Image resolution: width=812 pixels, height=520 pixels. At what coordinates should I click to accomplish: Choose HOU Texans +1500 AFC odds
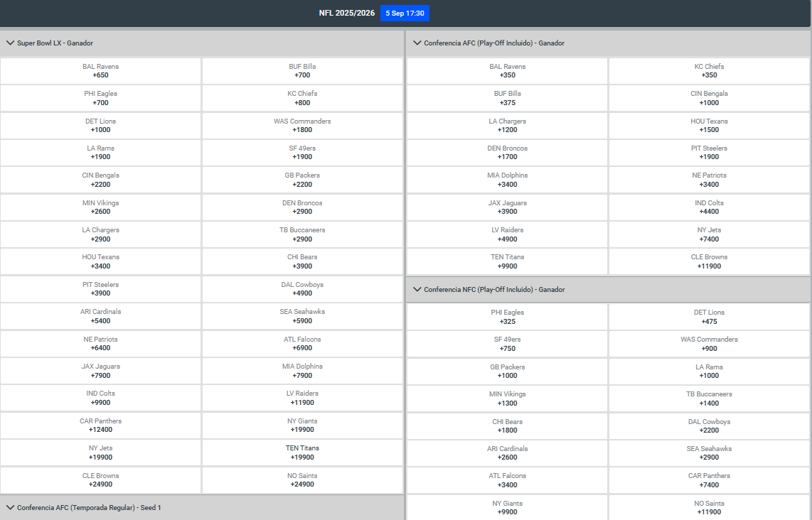point(710,126)
